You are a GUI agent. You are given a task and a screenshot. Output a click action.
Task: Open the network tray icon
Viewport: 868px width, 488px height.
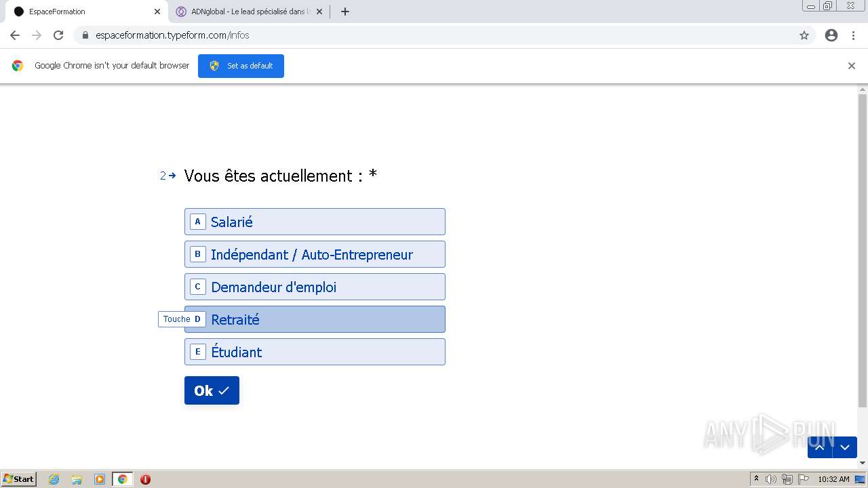[x=787, y=479]
